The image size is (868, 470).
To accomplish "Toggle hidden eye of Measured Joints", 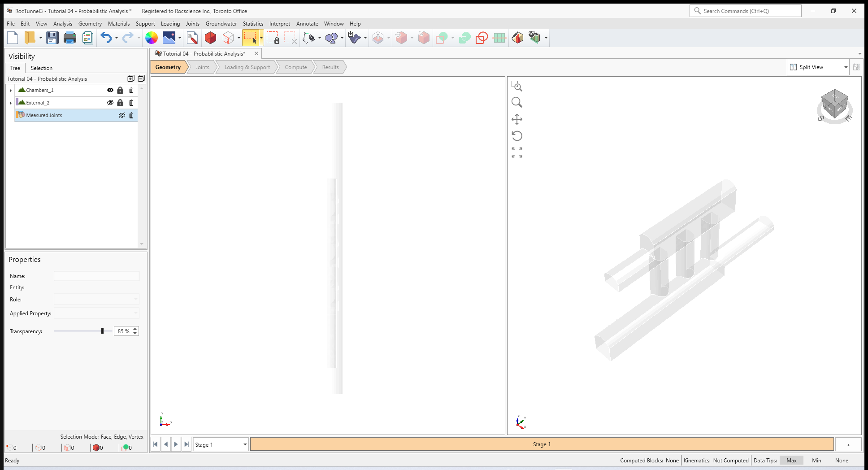I will (122, 115).
